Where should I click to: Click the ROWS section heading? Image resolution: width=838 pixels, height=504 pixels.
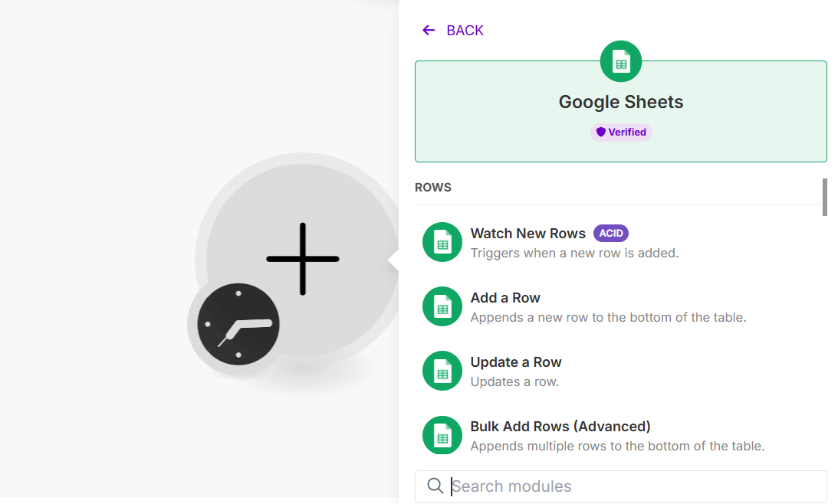coord(433,188)
